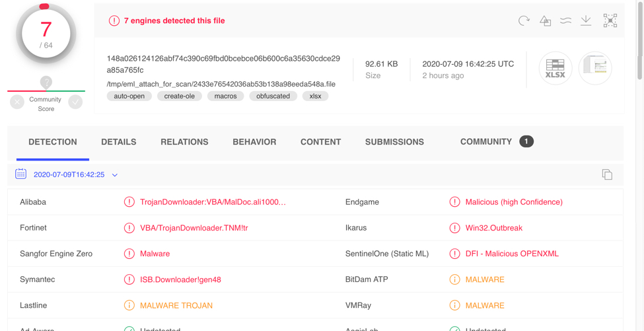Click the DFI - Malicious OPENXML result
This screenshot has height=331, width=644.
point(512,254)
